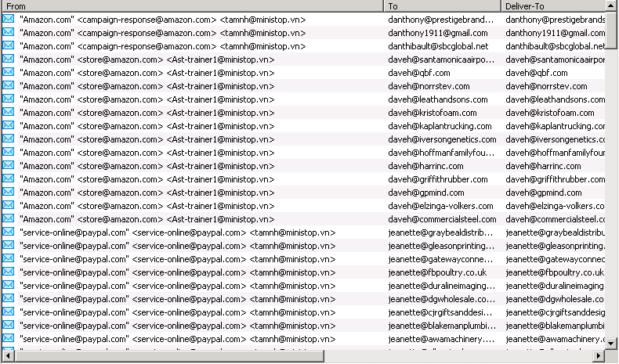Select envelope icon for jeanette@duralineimaging row
Image resolution: width=619 pixels, height=364 pixels.
tap(9, 285)
